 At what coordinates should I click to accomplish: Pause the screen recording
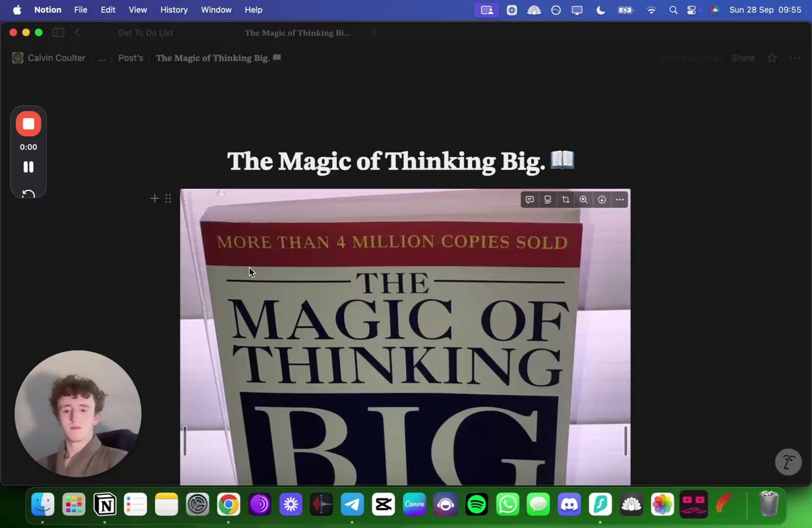29,167
